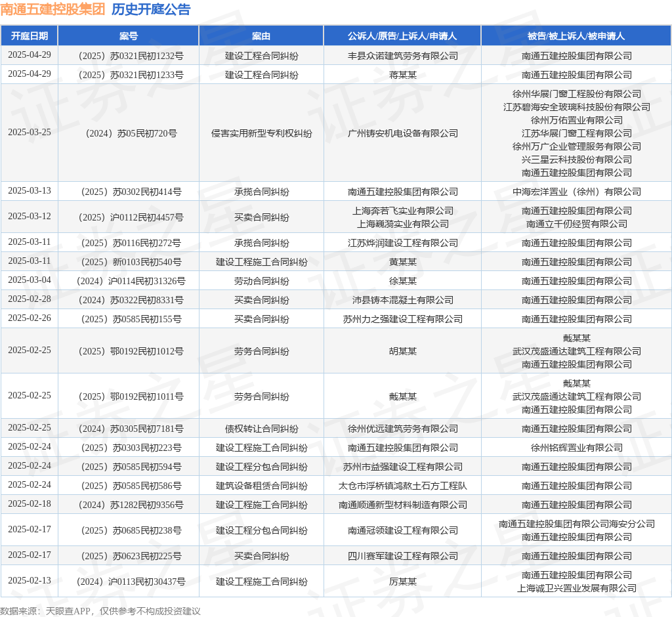
Task: Select defendant 江苏碧海安全玻璃科技股份有限公司
Action: click(x=577, y=107)
